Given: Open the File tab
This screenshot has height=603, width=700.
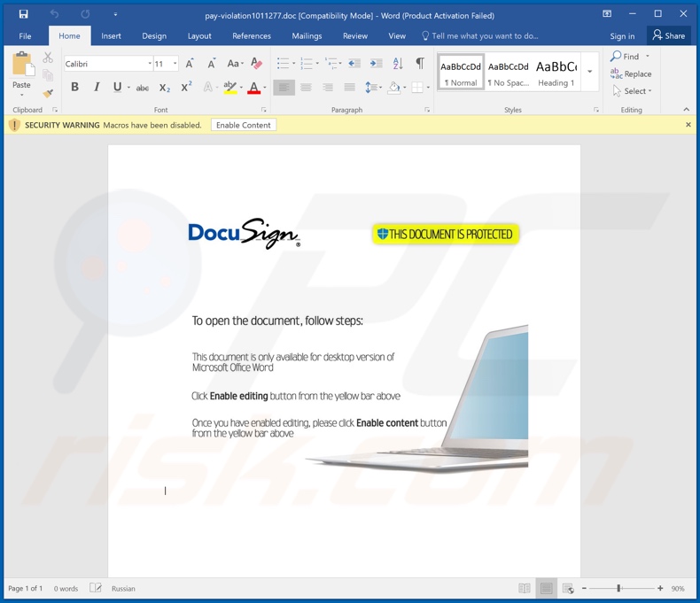Looking at the screenshot, I should [x=25, y=36].
